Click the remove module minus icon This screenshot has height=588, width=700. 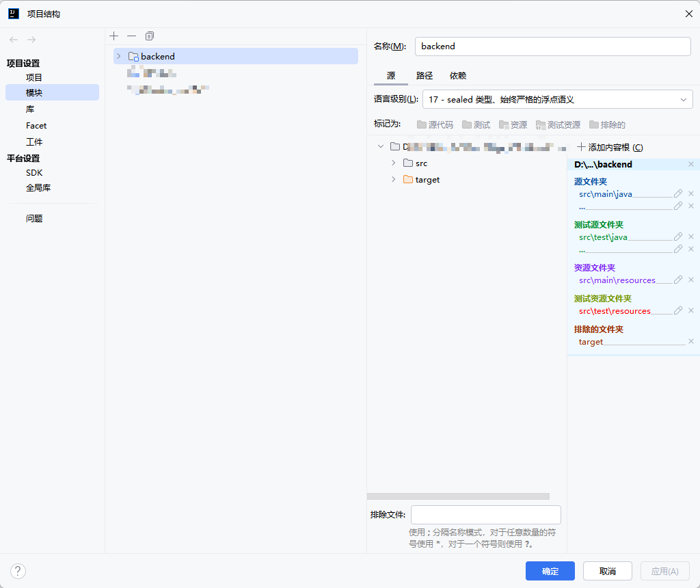coord(131,36)
